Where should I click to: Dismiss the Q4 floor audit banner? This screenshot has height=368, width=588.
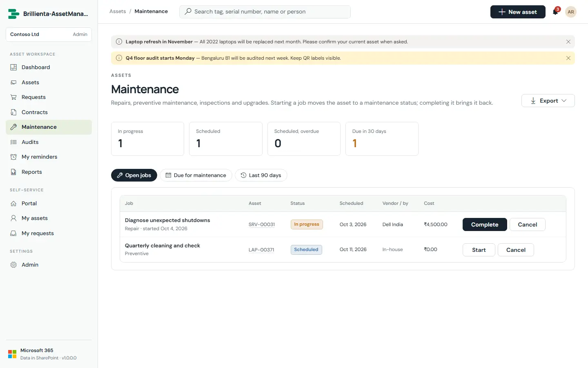coord(568,58)
